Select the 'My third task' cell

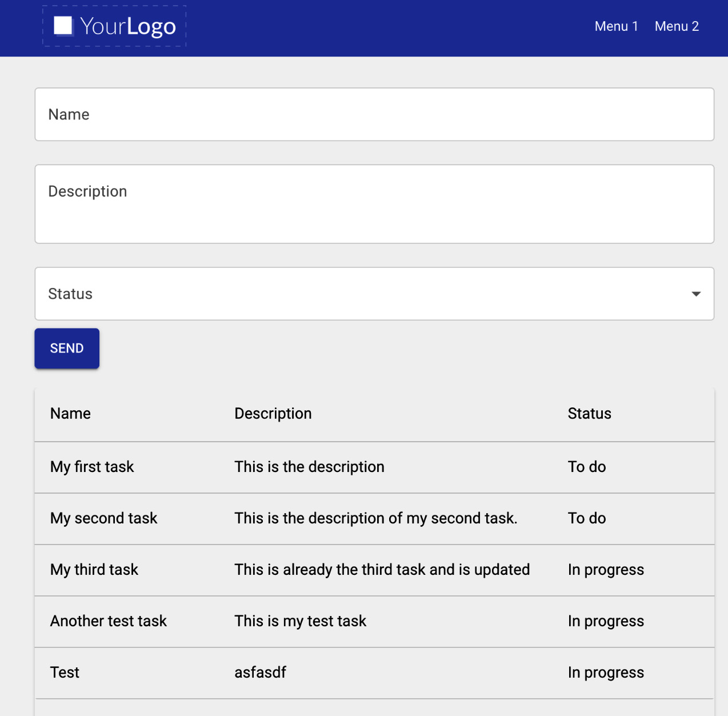point(94,570)
